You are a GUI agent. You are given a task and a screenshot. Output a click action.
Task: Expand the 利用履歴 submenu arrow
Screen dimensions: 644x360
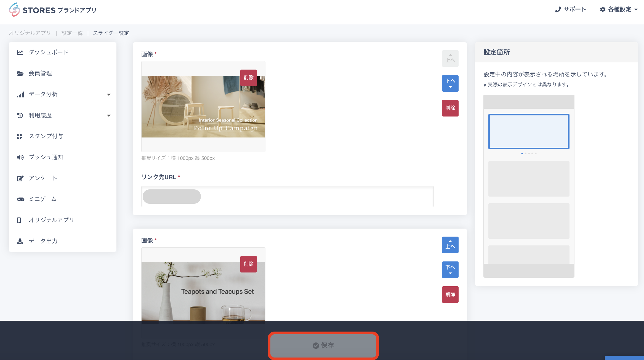coord(109,115)
